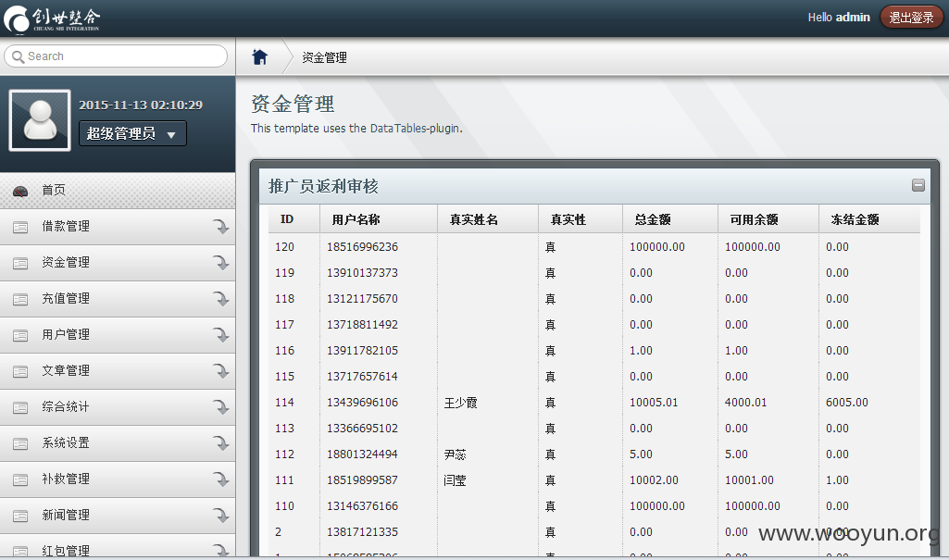
Task: Focus the Search input field
Action: click(116, 56)
